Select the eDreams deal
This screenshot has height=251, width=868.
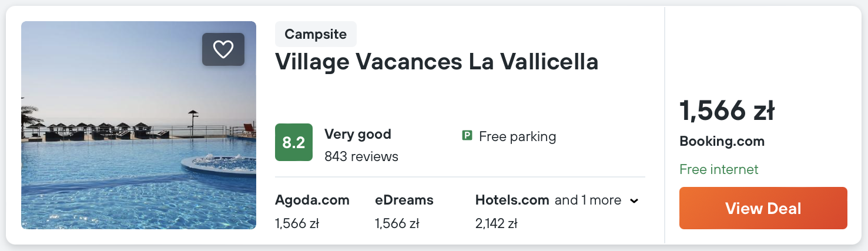point(404,200)
